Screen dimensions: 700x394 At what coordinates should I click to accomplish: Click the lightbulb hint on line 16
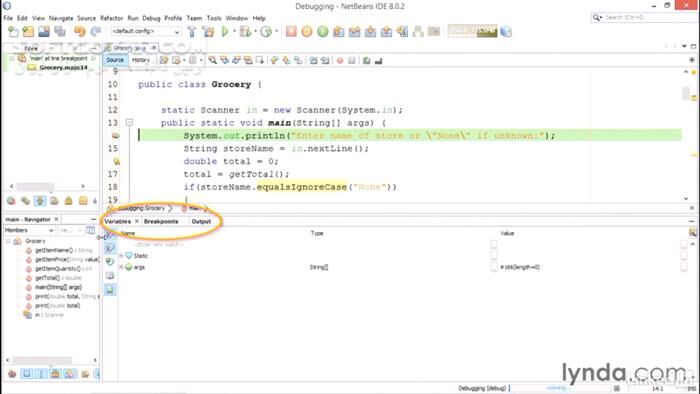(x=116, y=161)
